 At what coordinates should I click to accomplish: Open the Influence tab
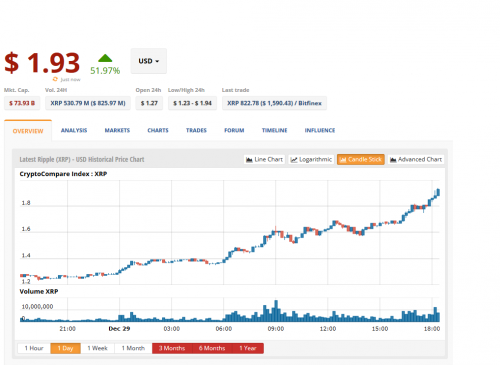320,130
